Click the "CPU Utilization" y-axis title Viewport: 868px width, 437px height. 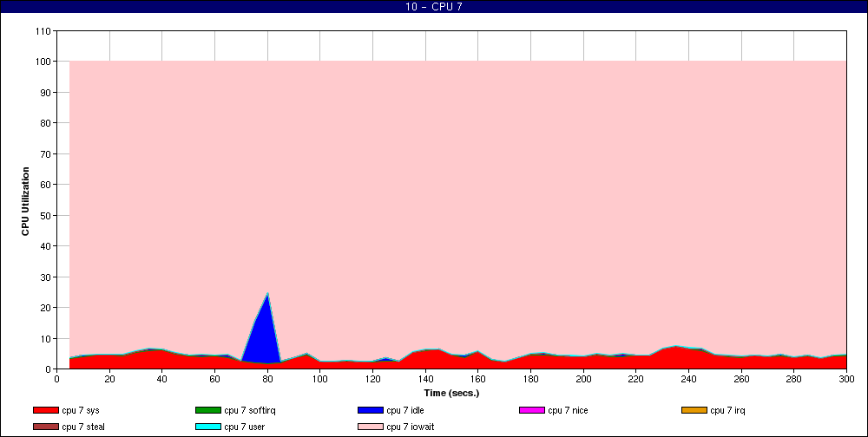[x=26, y=202]
